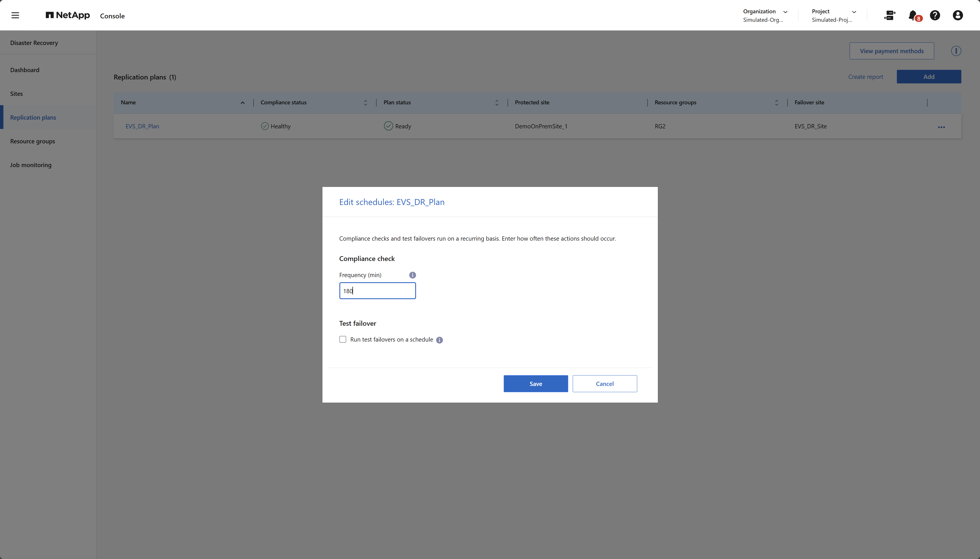The width and height of the screenshot is (980, 559).
Task: Open Resource groups sidebar item
Action: [33, 141]
